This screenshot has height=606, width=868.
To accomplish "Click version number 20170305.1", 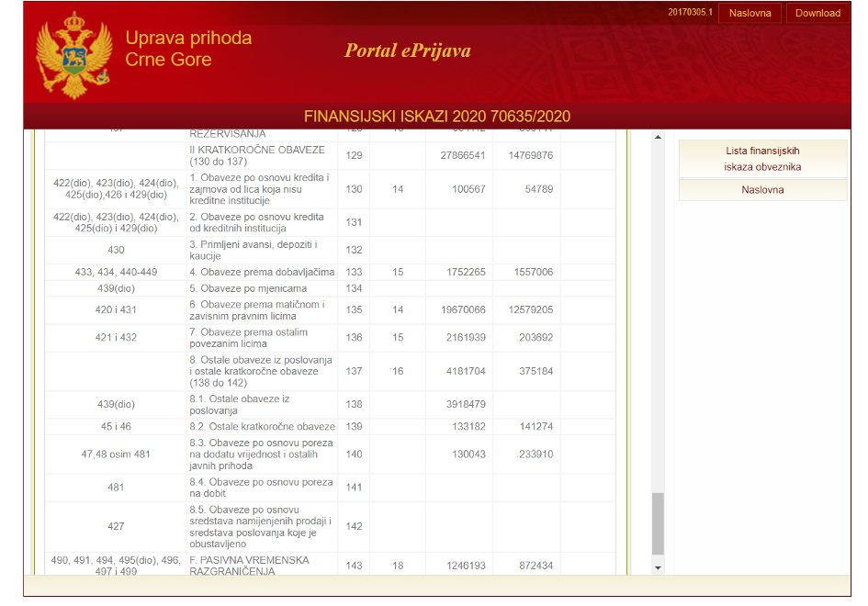I will click(x=690, y=12).
